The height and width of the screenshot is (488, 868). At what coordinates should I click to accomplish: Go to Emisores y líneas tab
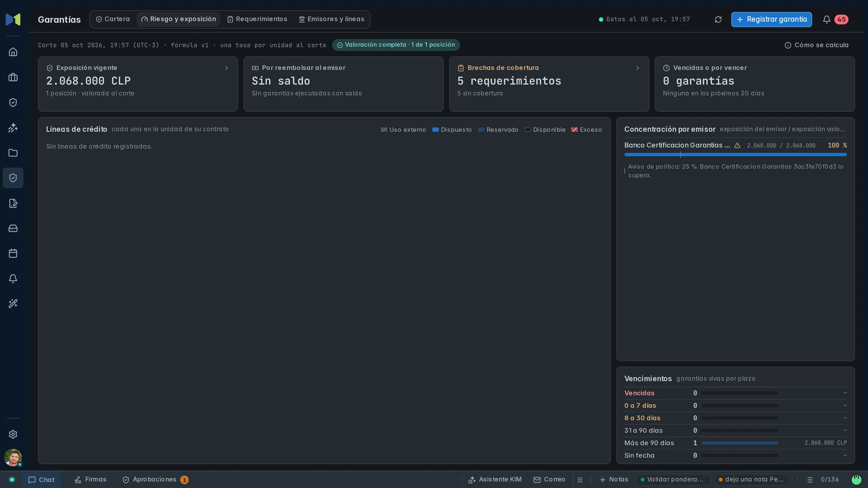point(331,20)
